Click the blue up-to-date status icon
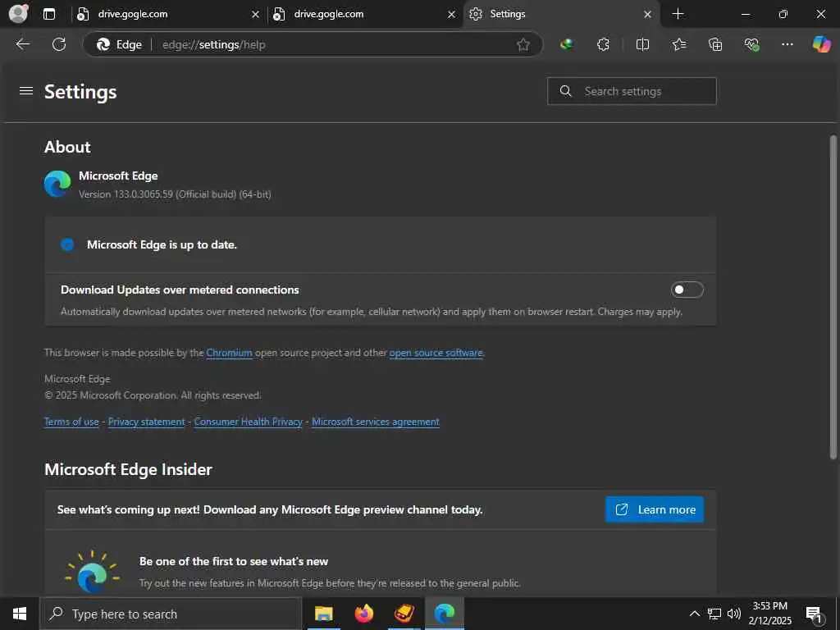 [67, 244]
